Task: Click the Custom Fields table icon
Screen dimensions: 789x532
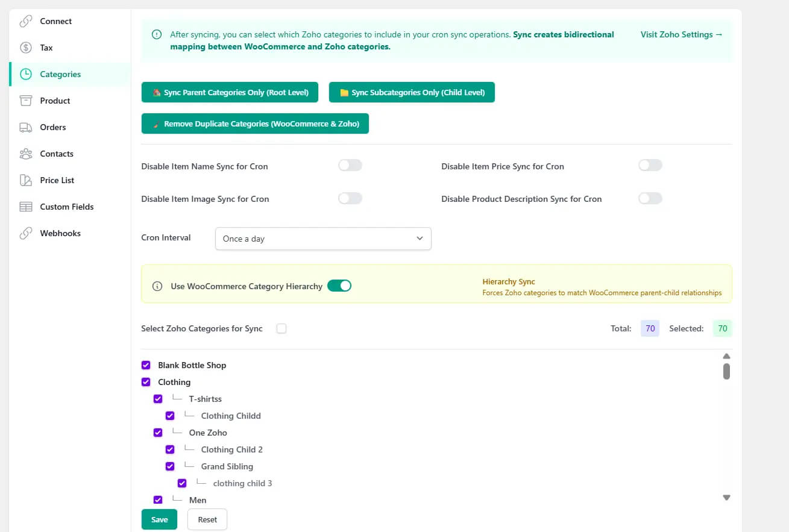Action: [x=25, y=207]
